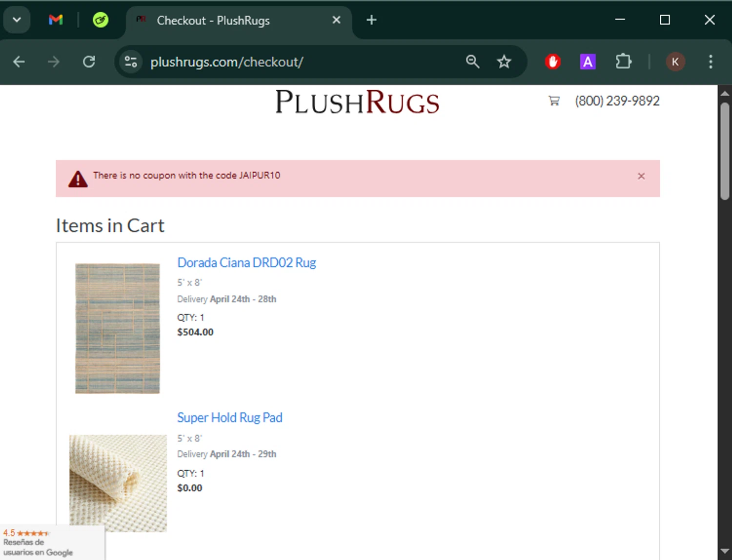Call the (800) 239-9892 phone number
Viewport: 732px width, 560px height.
[x=617, y=101]
